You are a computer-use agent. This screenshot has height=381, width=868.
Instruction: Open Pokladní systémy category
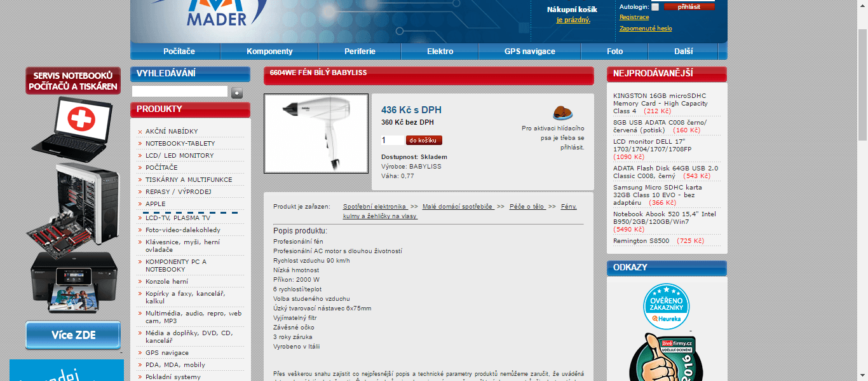pyautogui.click(x=173, y=377)
